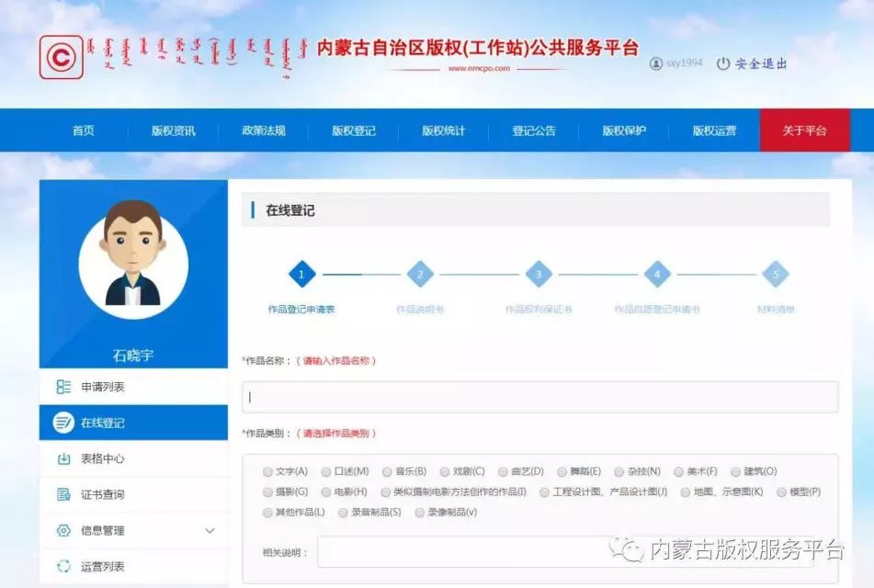This screenshot has height=588, width=874.
Task: Open the 政策法规 navigation tab
Action: tap(264, 130)
